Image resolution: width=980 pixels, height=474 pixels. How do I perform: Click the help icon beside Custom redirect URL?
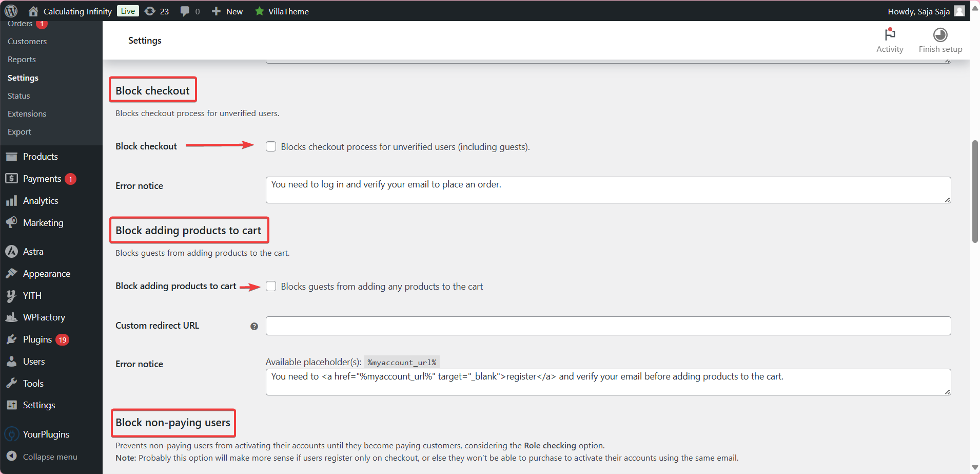click(254, 326)
